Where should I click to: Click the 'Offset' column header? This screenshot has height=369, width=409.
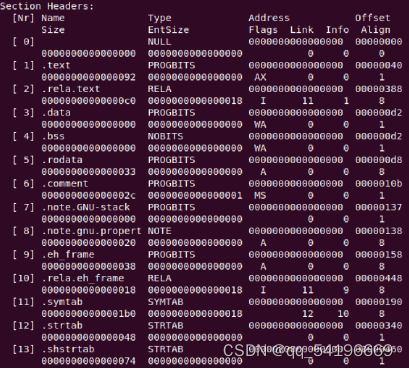point(373,18)
